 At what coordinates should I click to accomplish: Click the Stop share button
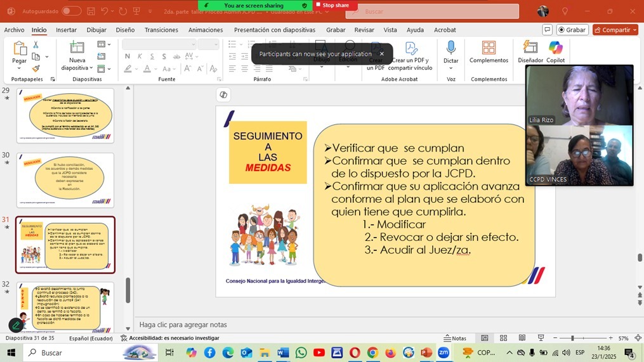332,5
